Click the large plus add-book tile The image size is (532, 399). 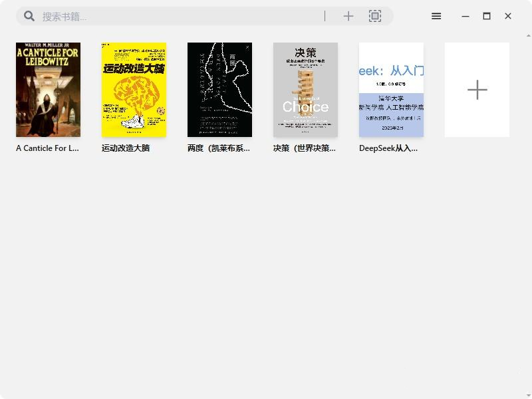click(477, 90)
